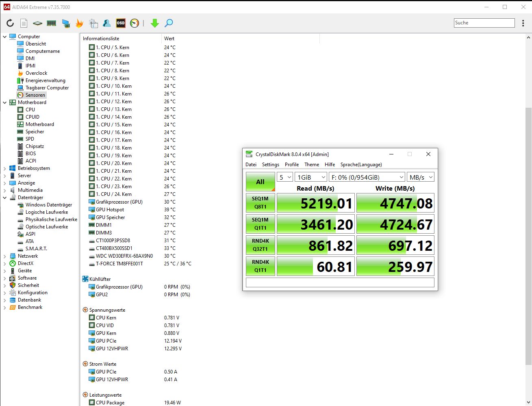Run the SEQ1M Q8T1 test button

click(x=261, y=203)
